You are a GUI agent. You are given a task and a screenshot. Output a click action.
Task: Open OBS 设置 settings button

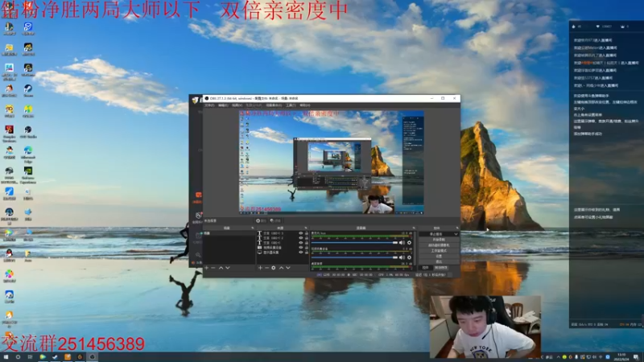point(439,256)
